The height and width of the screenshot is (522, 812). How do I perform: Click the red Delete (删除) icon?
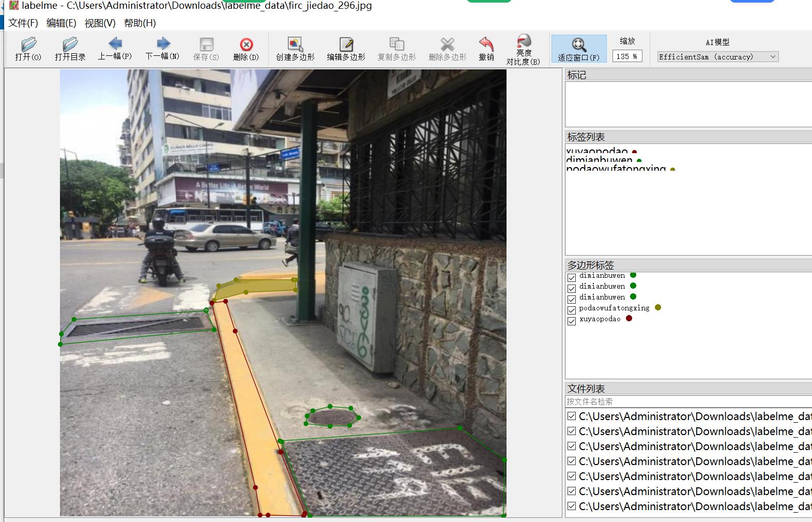tap(246, 49)
